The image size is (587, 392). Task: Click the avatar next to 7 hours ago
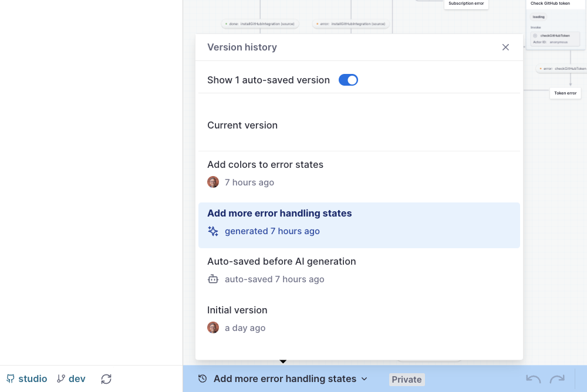tap(213, 182)
